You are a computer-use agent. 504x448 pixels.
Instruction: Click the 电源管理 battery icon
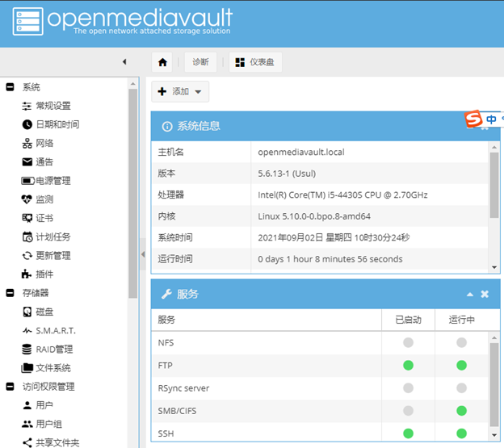pos(28,181)
